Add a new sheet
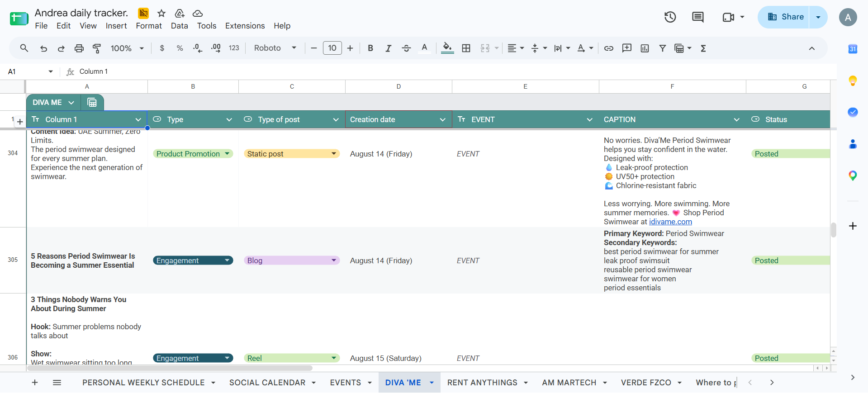Screen dimensions: 868x393 point(35,383)
